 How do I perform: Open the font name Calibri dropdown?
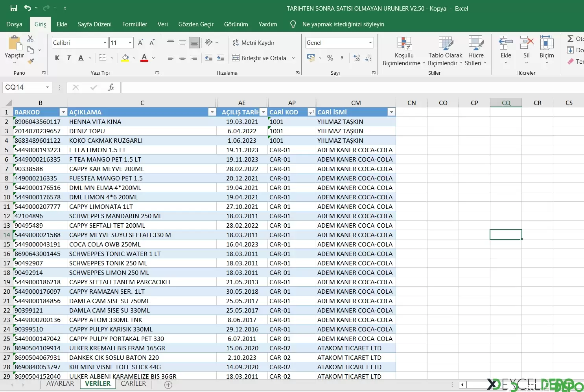pyautogui.click(x=105, y=42)
